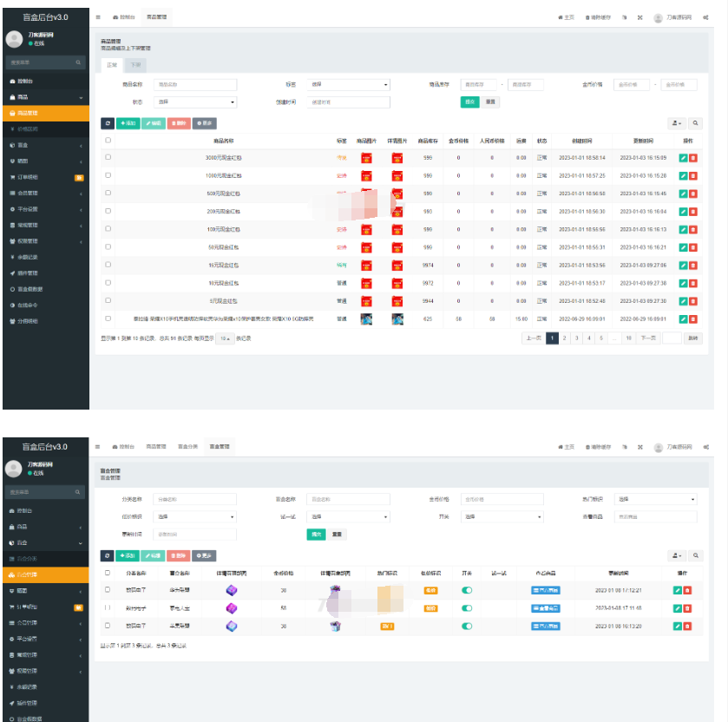The height and width of the screenshot is (722, 728).
Task: Click the refresh icon left of the product list's 添加 button
Action: coord(108,124)
